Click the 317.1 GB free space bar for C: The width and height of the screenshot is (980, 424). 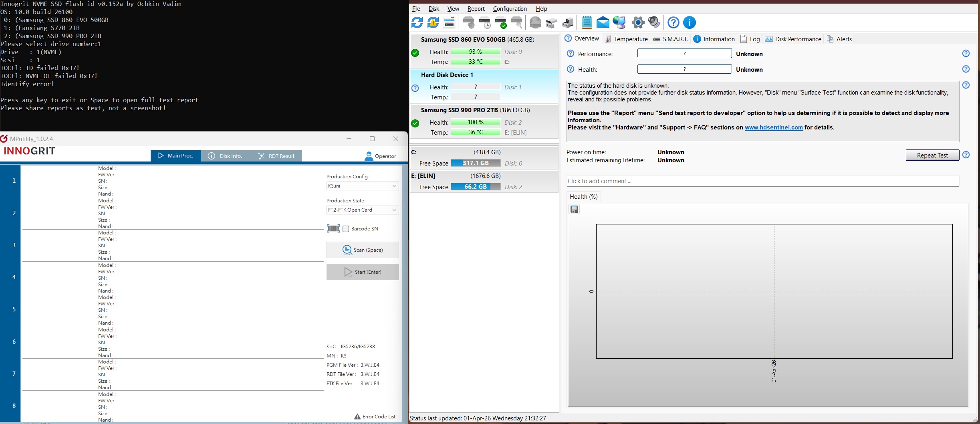pyautogui.click(x=476, y=163)
